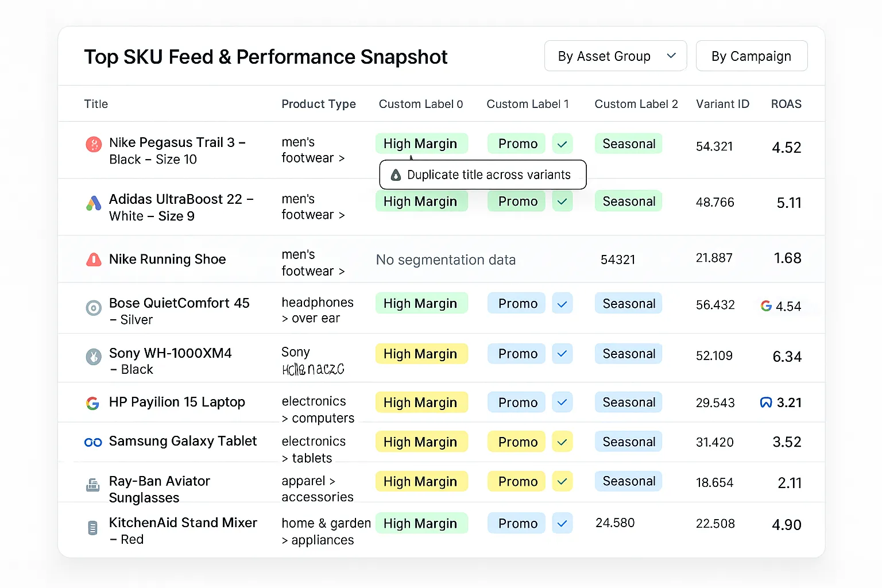The height and width of the screenshot is (588, 882).
Task: Click the warning icon in the duplicate title tooltip
Action: tap(396, 175)
